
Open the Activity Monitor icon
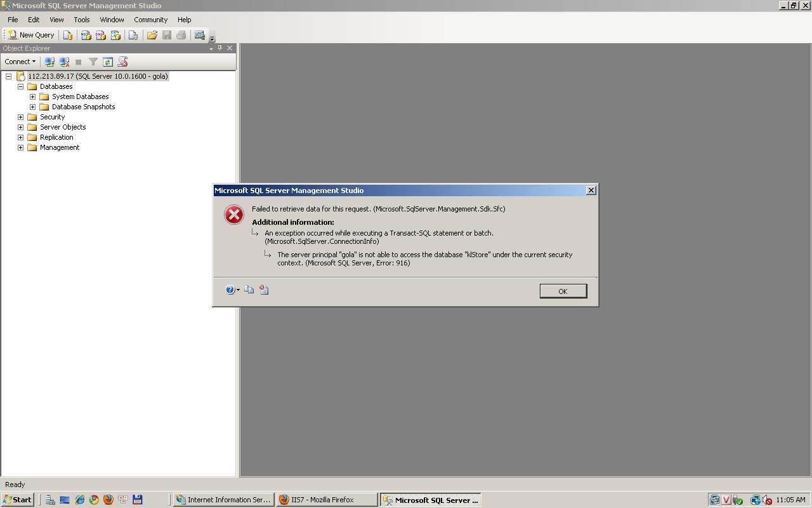[x=200, y=35]
